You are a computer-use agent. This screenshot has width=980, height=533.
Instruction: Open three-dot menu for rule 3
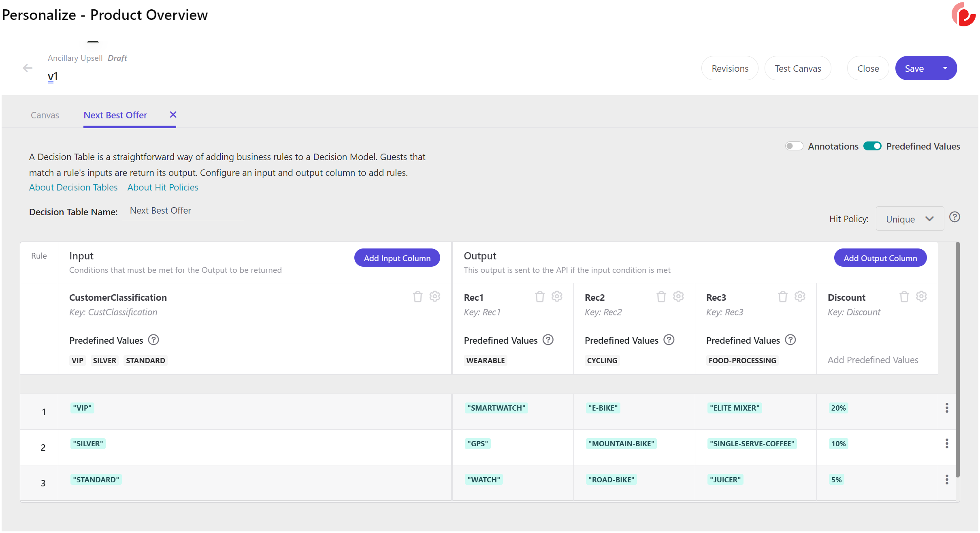pos(947,479)
